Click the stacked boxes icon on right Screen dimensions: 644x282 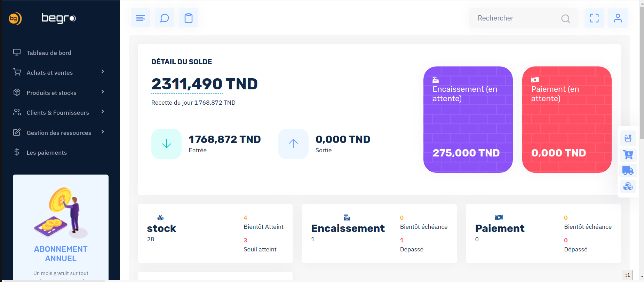click(628, 186)
